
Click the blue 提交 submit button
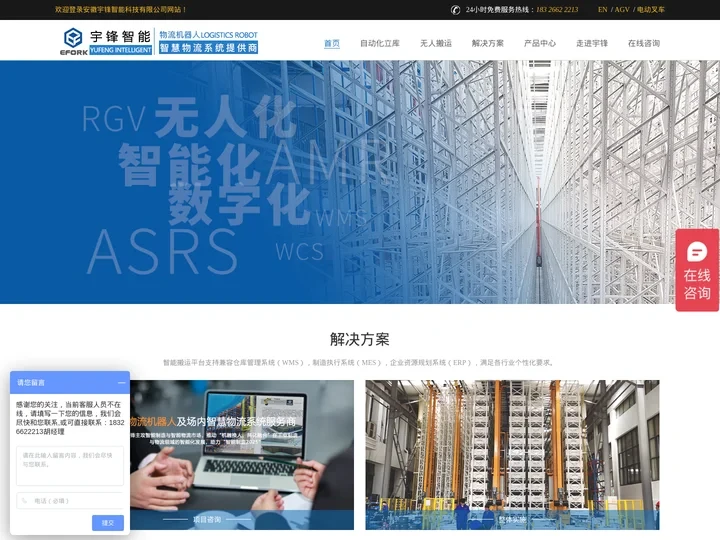pos(108,523)
